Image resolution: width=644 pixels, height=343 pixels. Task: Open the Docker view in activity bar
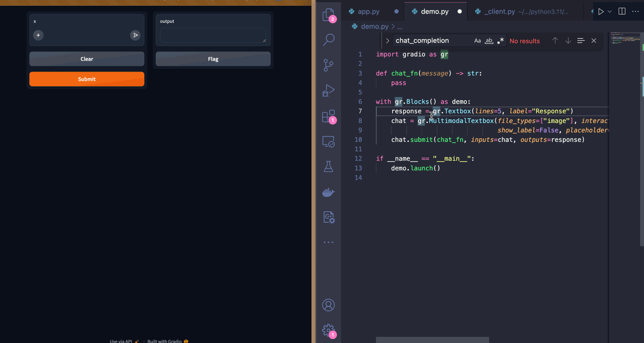(x=328, y=192)
